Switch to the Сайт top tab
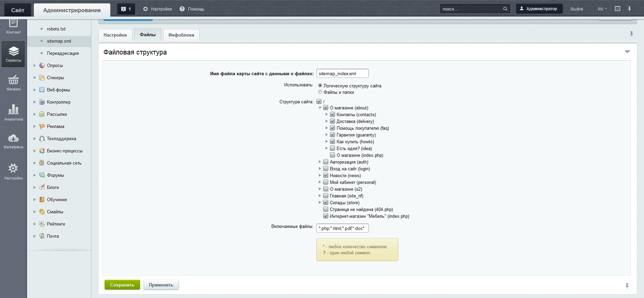The width and height of the screenshot is (644, 298). (x=18, y=10)
